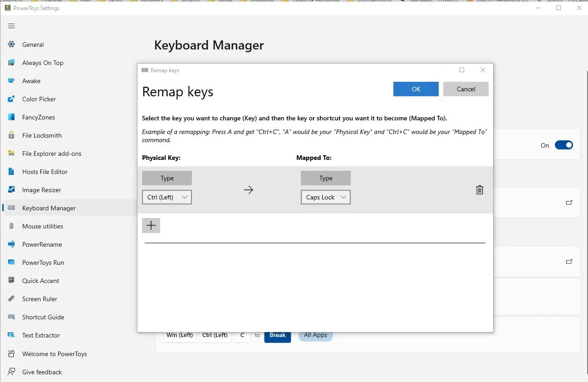Viewport: 588px width, 382px height.
Task: Click Type button under Mapped To
Action: pyautogui.click(x=326, y=178)
